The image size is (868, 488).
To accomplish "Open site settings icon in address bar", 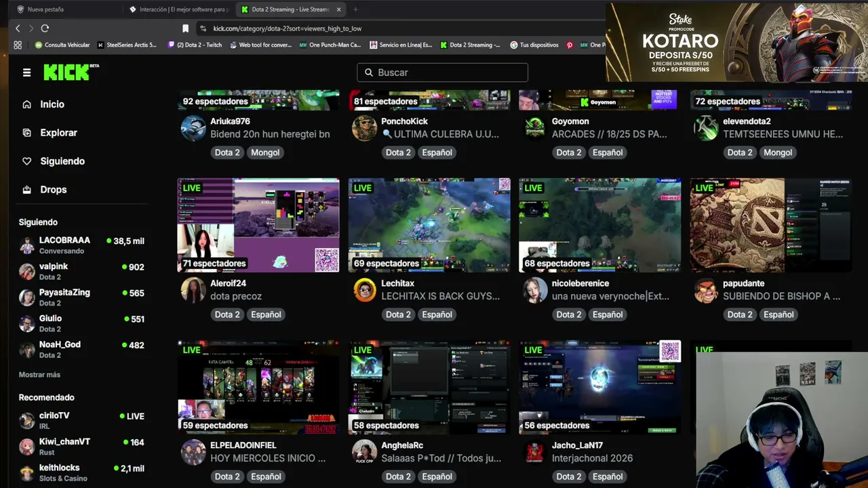I will (x=203, y=28).
